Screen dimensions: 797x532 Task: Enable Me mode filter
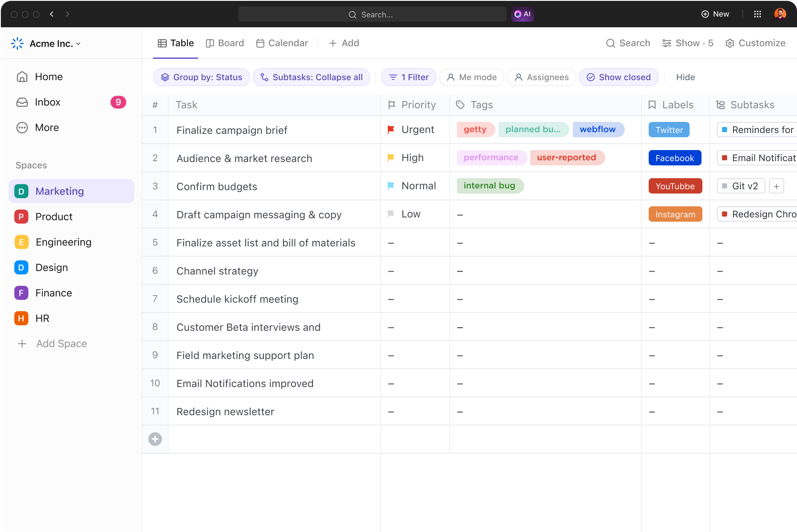(471, 77)
